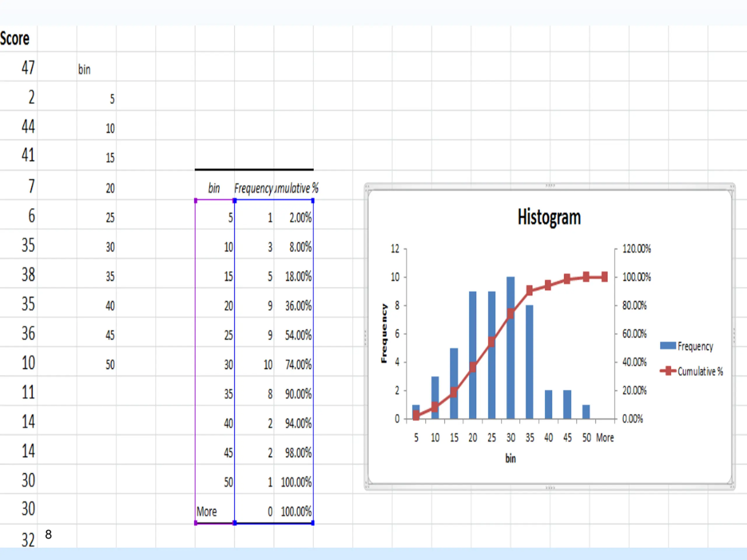
Task: Select the tallest blue bar at bin 30
Action: pyautogui.click(x=511, y=348)
